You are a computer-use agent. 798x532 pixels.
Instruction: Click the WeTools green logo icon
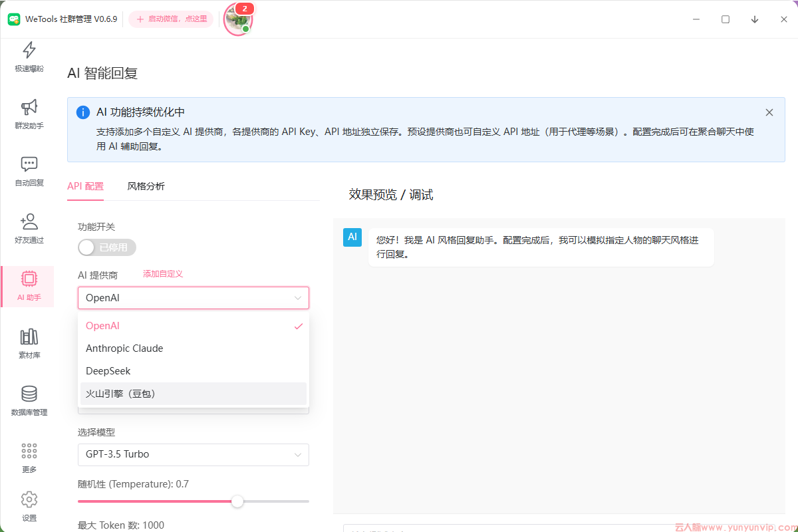14,19
